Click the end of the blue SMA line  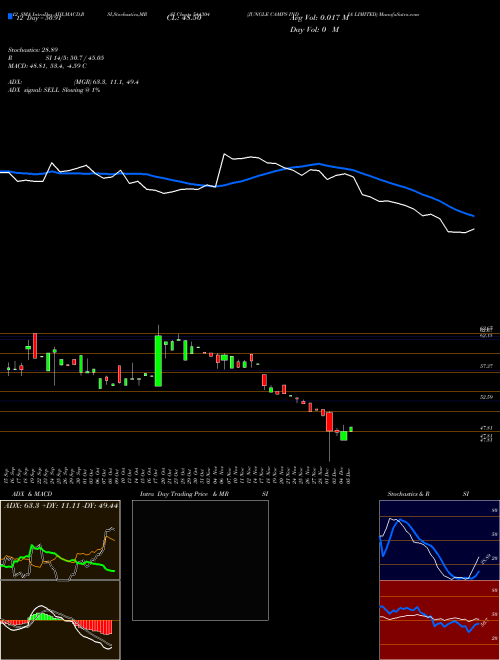[474, 216]
